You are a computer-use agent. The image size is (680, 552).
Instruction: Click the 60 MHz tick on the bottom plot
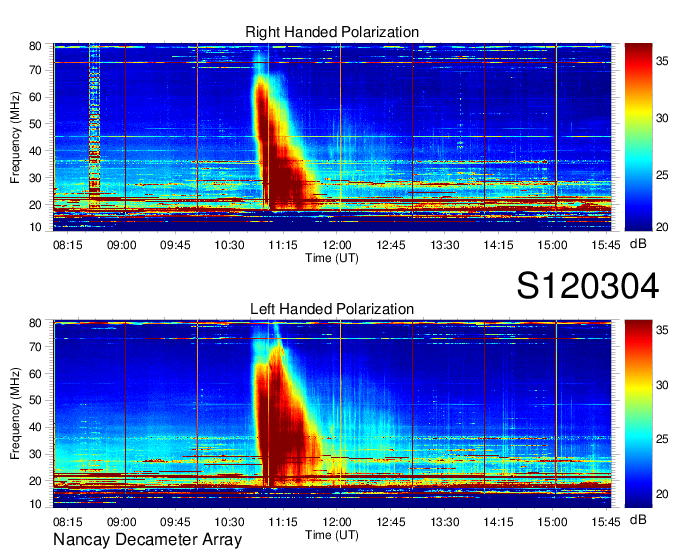[35, 373]
